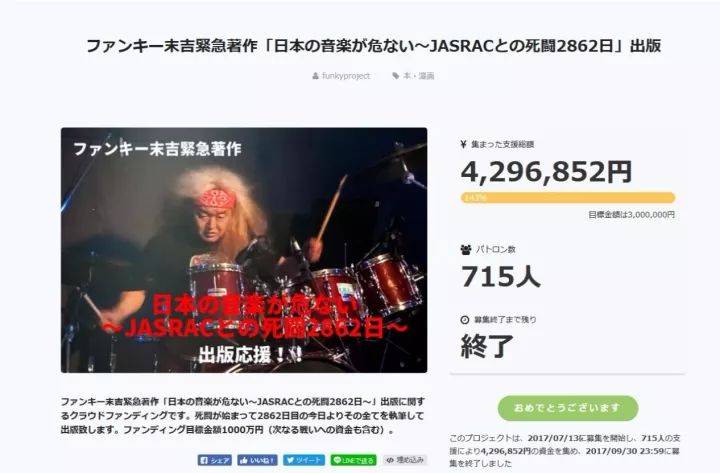Viewport: 720px width, 473px height.
Task: Open the 本・漫画 category link
Action: coord(418,76)
